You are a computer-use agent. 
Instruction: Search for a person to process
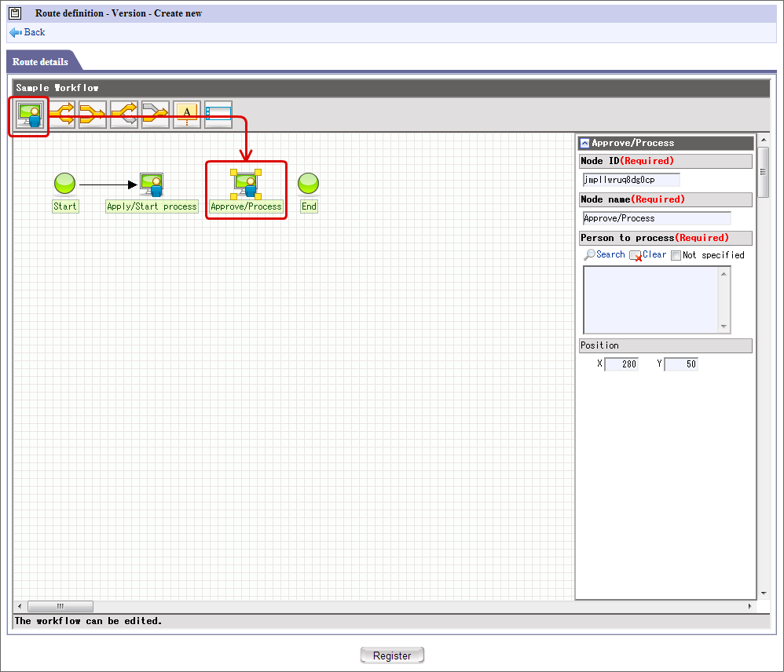pos(610,255)
